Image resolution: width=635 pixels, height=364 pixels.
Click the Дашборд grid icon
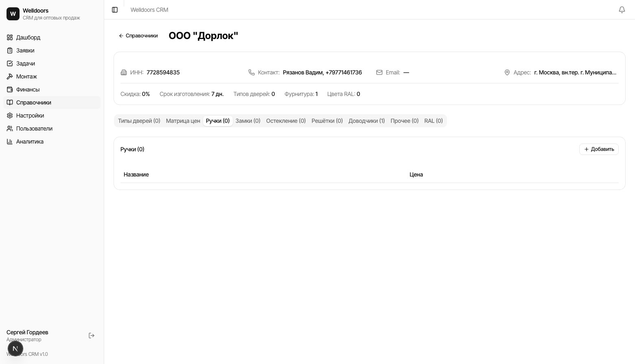click(10, 37)
